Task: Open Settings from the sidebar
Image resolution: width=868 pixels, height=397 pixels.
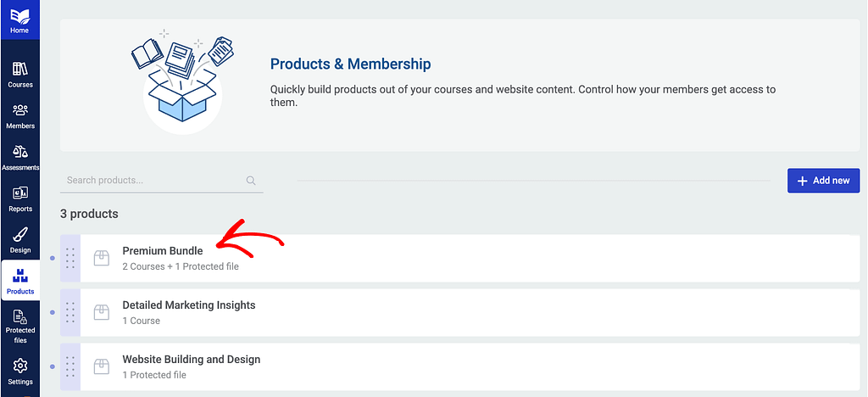Action: point(19,371)
